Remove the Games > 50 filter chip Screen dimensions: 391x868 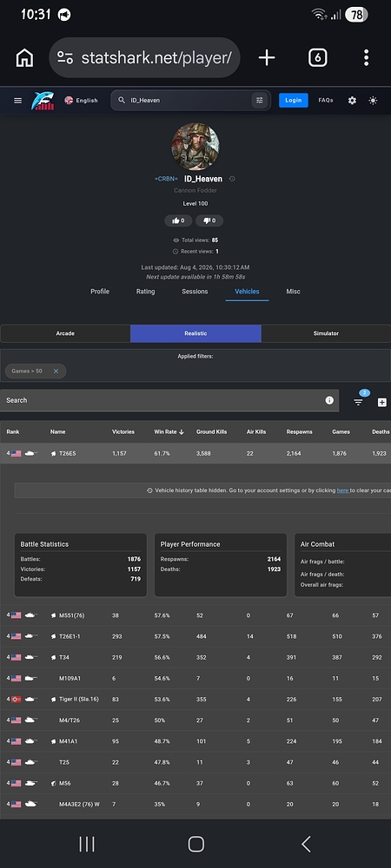coord(56,371)
